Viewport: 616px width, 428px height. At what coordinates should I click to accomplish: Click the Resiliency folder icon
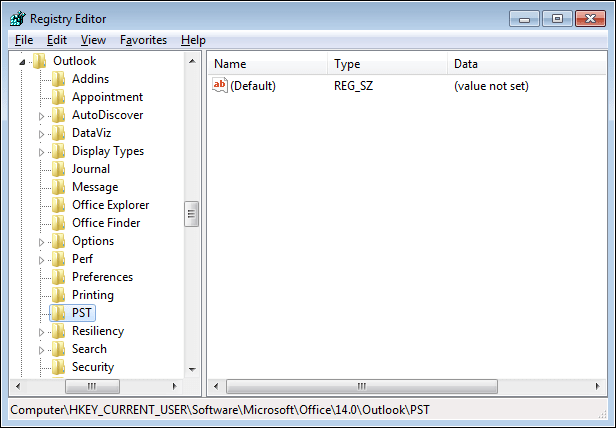(x=59, y=331)
